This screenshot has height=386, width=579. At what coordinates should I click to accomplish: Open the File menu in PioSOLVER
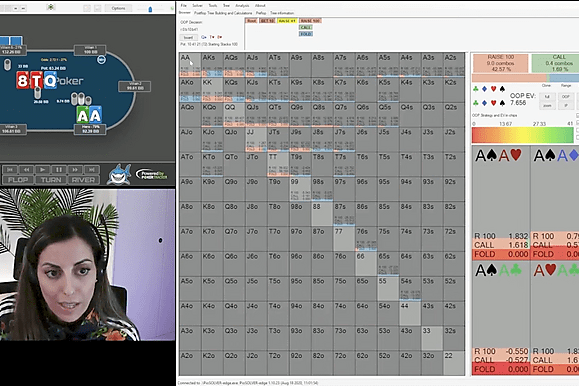pyautogui.click(x=184, y=6)
